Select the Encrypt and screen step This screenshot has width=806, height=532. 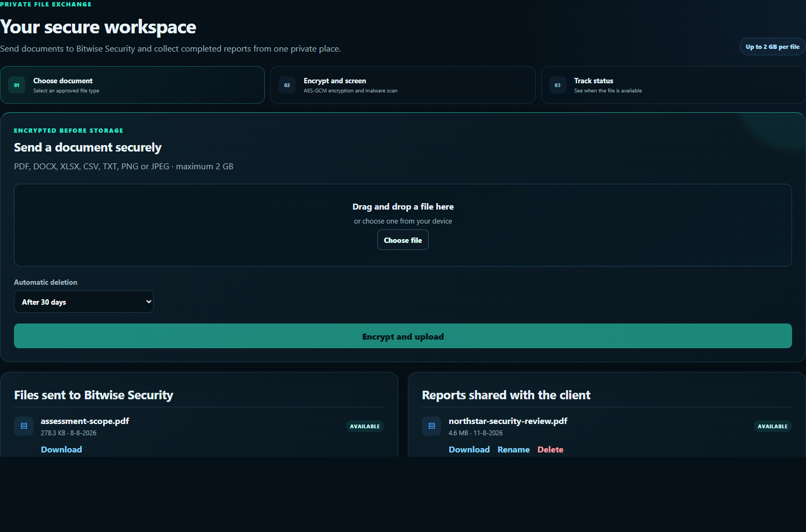[x=403, y=85]
